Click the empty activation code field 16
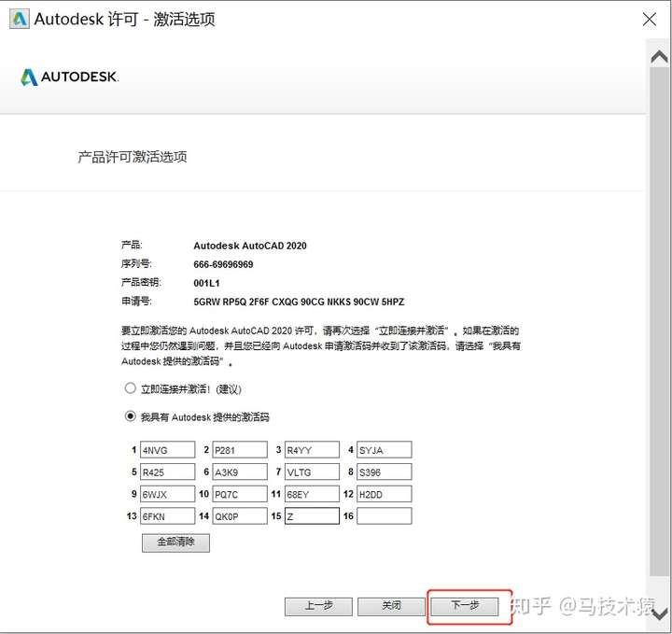This screenshot has width=672, height=634. click(x=384, y=516)
